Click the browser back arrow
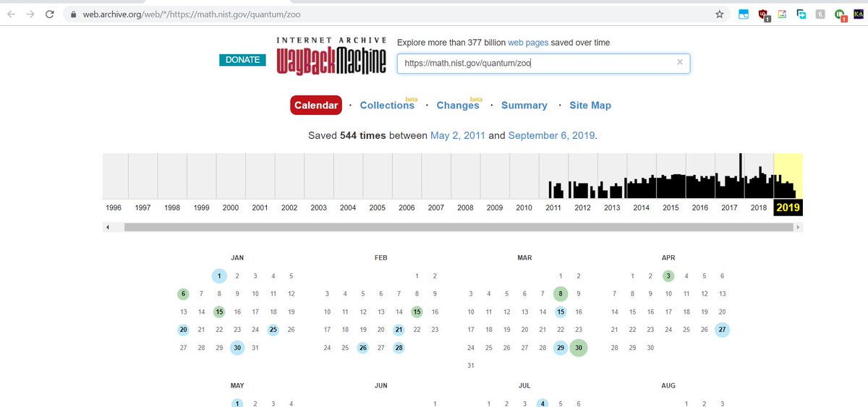The width and height of the screenshot is (868, 407). click(x=11, y=14)
